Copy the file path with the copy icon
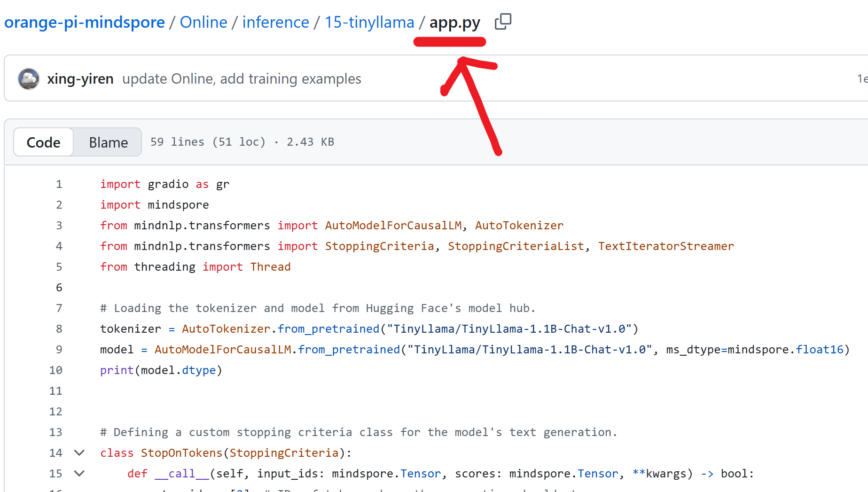This screenshot has width=868, height=492. coord(503,22)
